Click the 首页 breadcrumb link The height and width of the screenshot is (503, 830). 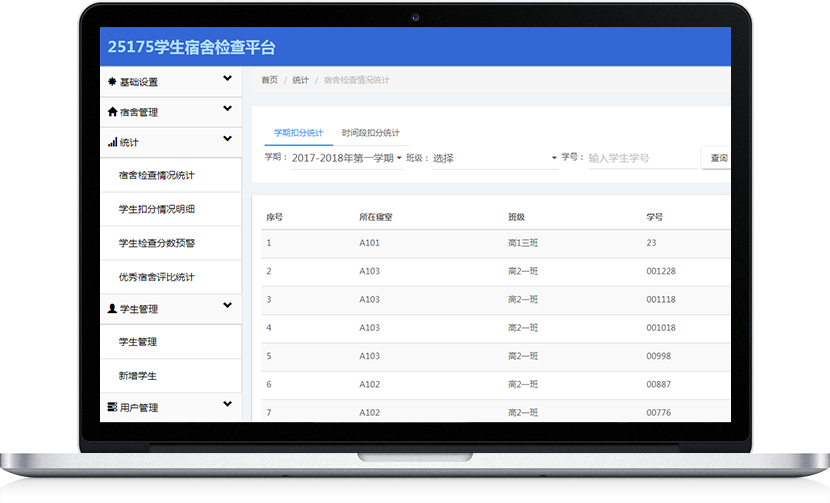[x=269, y=80]
